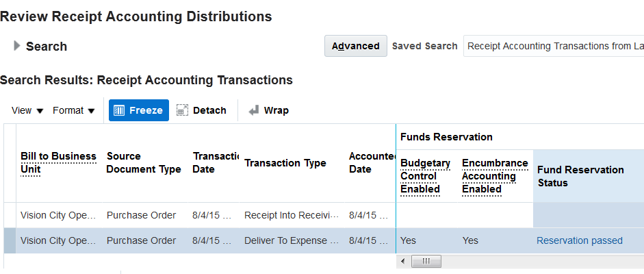This screenshot has height=274, width=644.
Task: Click the Advanced search button
Action: click(x=355, y=46)
